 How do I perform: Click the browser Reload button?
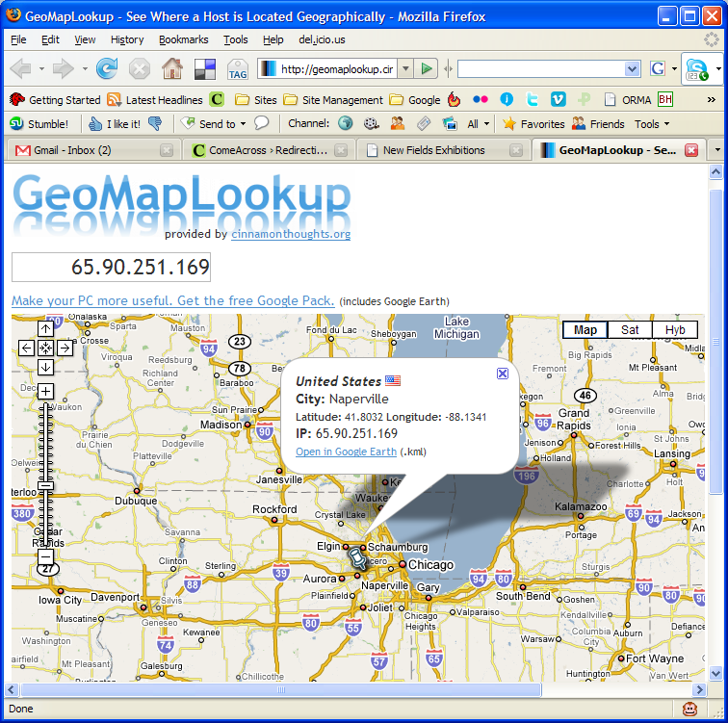point(107,68)
